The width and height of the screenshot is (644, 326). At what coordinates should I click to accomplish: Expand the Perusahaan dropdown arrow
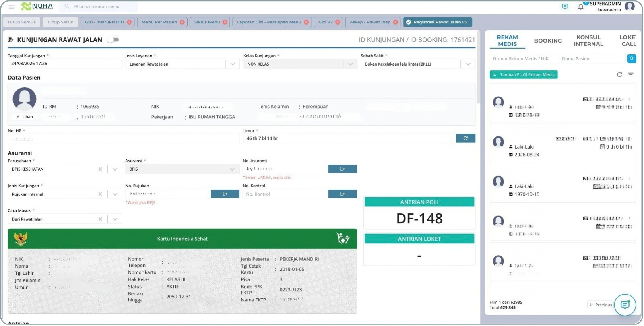(115, 169)
